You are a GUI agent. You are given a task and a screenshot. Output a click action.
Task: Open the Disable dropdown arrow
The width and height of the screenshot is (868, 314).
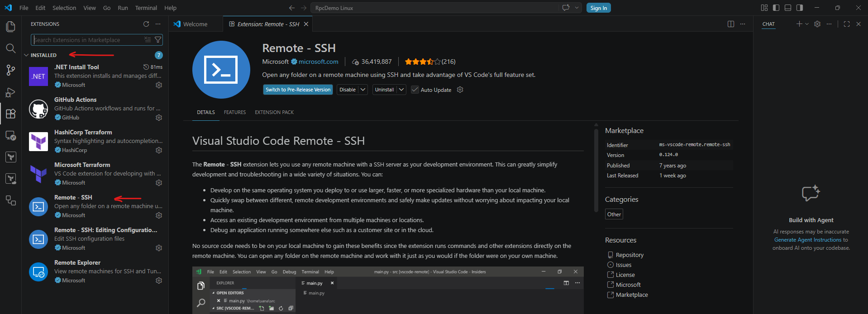click(363, 90)
